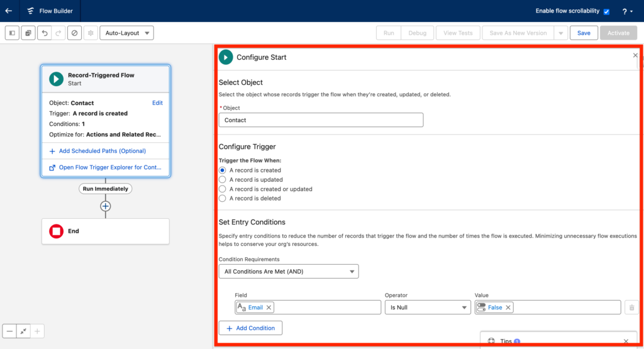Click the fit-to-view canvas icon
Image resolution: width=644 pixels, height=349 pixels.
23,331
